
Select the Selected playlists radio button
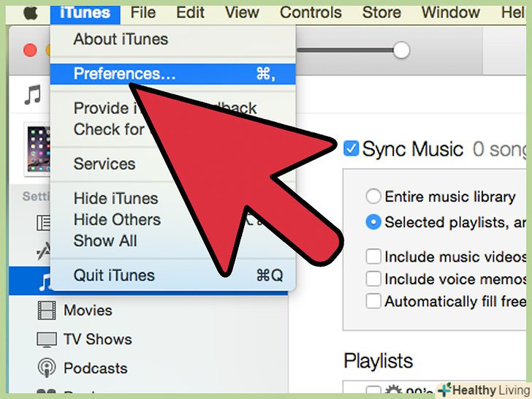pos(373,222)
